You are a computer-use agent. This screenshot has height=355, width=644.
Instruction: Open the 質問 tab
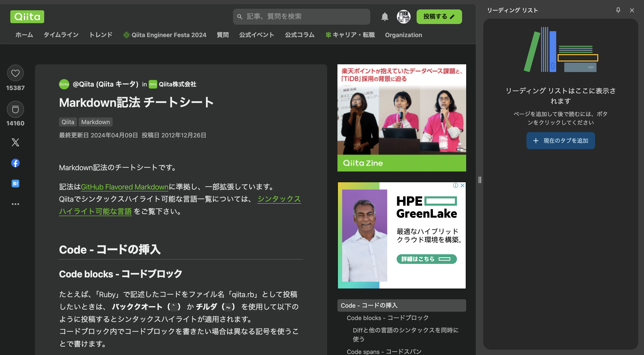(223, 35)
